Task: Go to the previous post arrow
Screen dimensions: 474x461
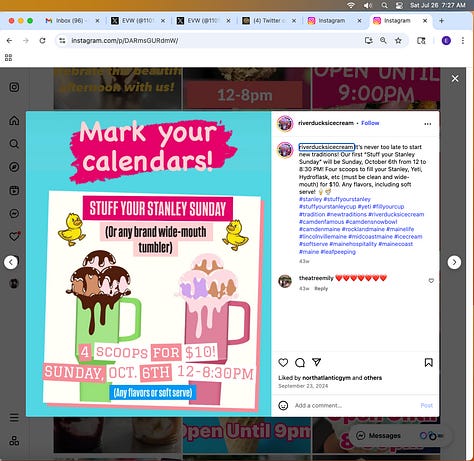Action: tap(11, 262)
